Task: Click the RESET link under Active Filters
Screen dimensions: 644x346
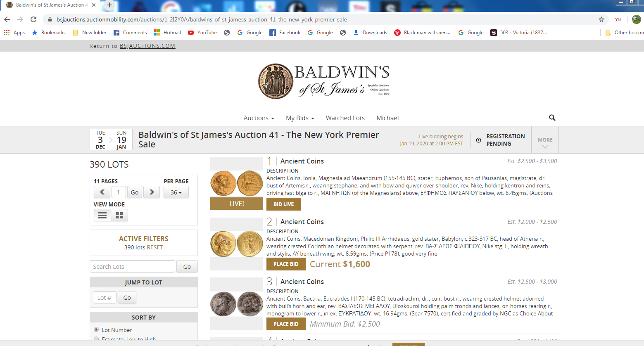Action: tap(155, 247)
